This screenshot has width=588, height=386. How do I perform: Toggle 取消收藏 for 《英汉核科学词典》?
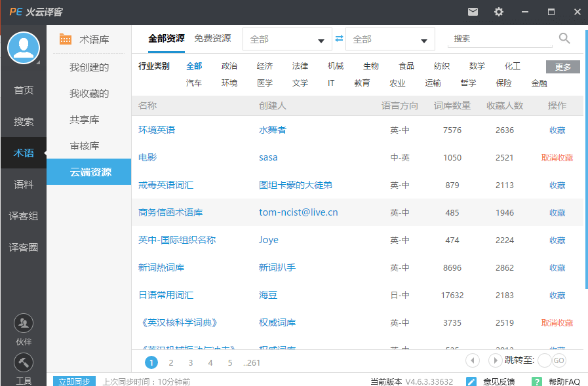(x=557, y=323)
